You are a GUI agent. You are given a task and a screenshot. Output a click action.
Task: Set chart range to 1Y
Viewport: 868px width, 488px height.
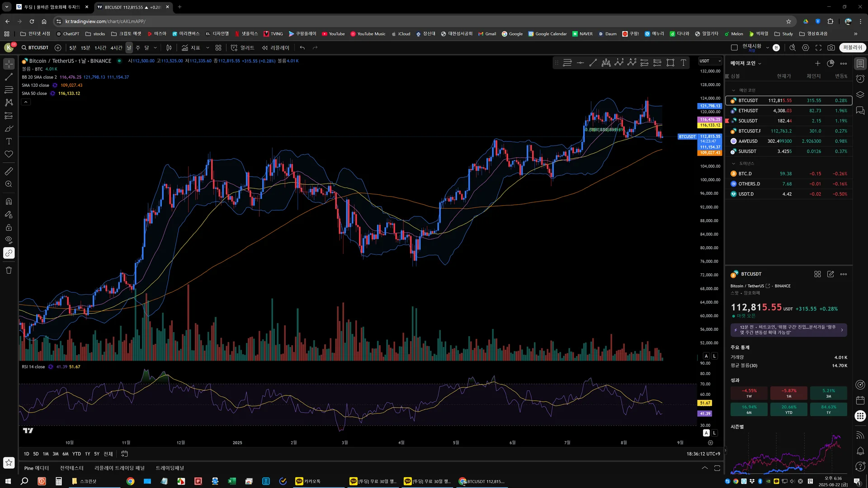[x=87, y=454]
